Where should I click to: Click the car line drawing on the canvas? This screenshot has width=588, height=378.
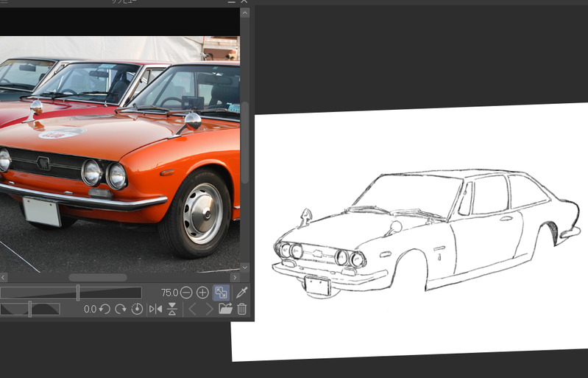point(427,234)
